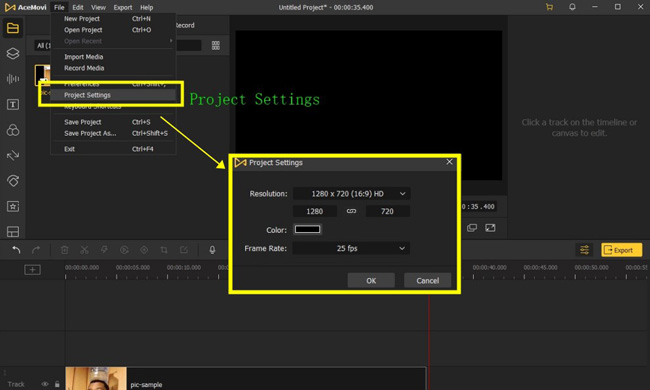Click the add track icon on timeline

point(32,270)
